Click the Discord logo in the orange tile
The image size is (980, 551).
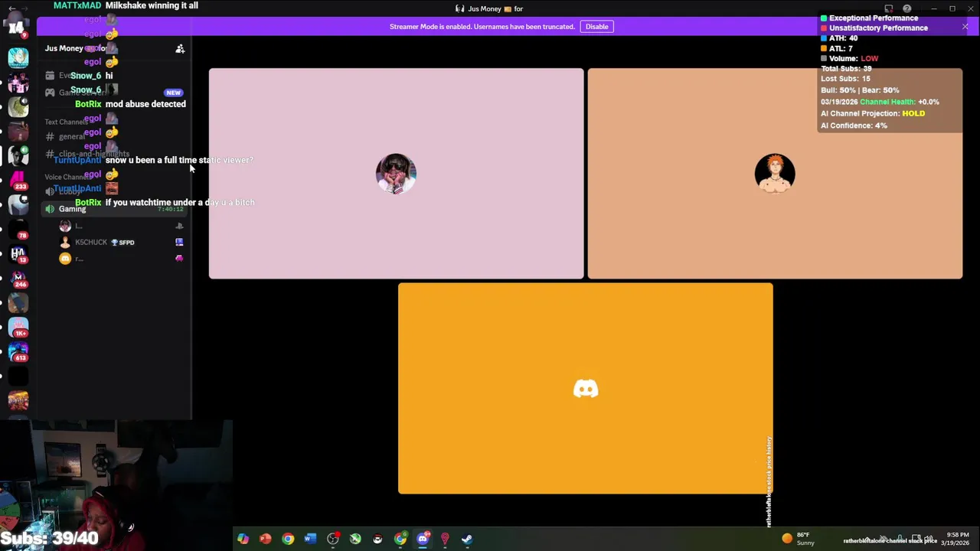pos(586,389)
